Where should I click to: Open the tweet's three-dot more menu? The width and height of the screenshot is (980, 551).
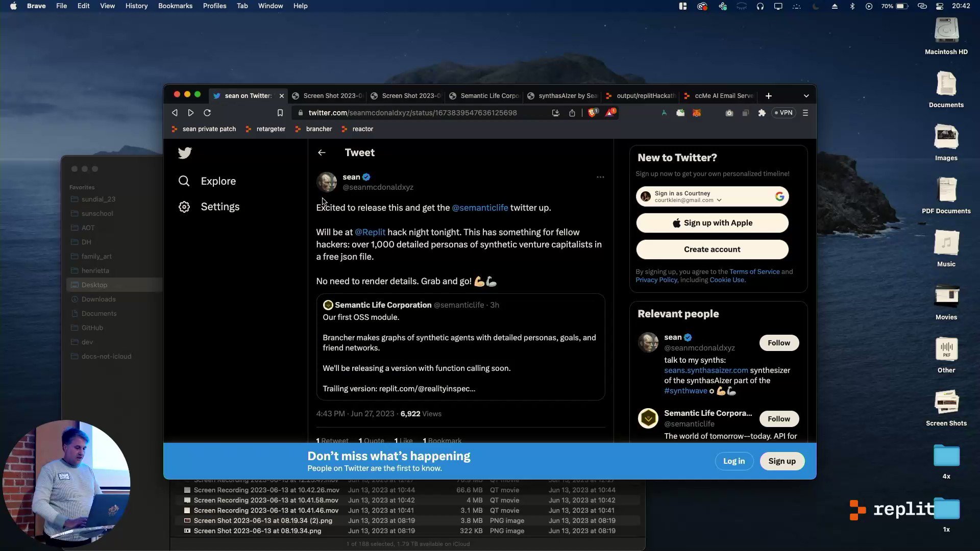tap(600, 177)
